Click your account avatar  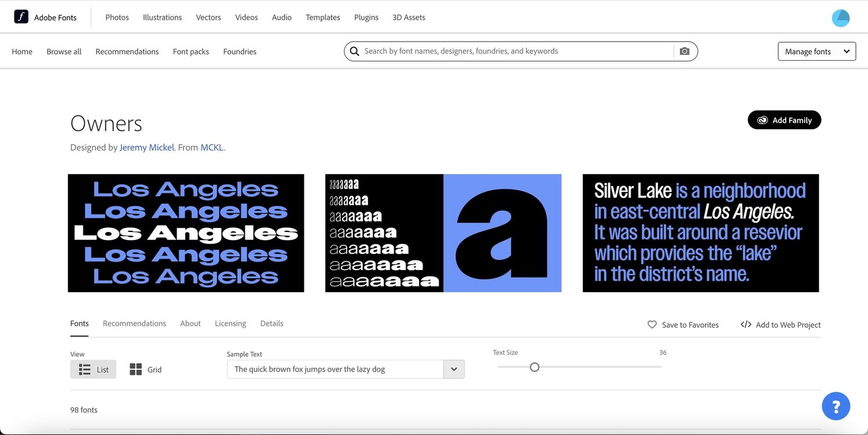(840, 18)
